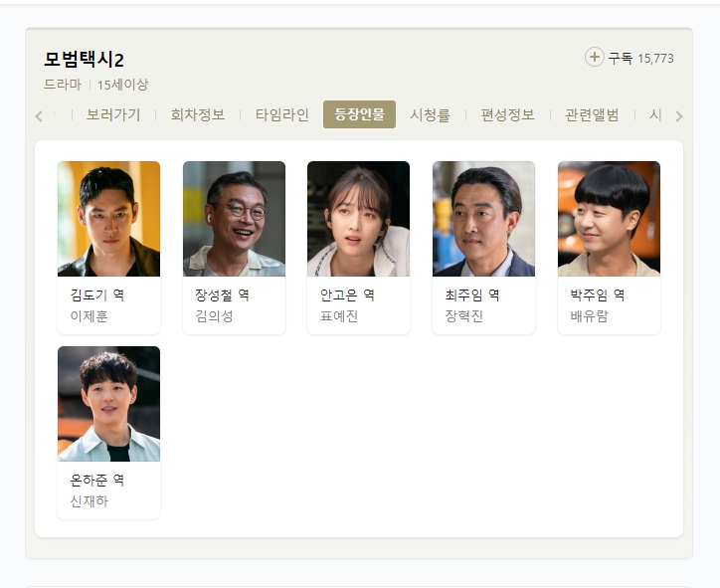Open the 보러가기 tab
The width and height of the screenshot is (720, 588).
[x=113, y=114]
